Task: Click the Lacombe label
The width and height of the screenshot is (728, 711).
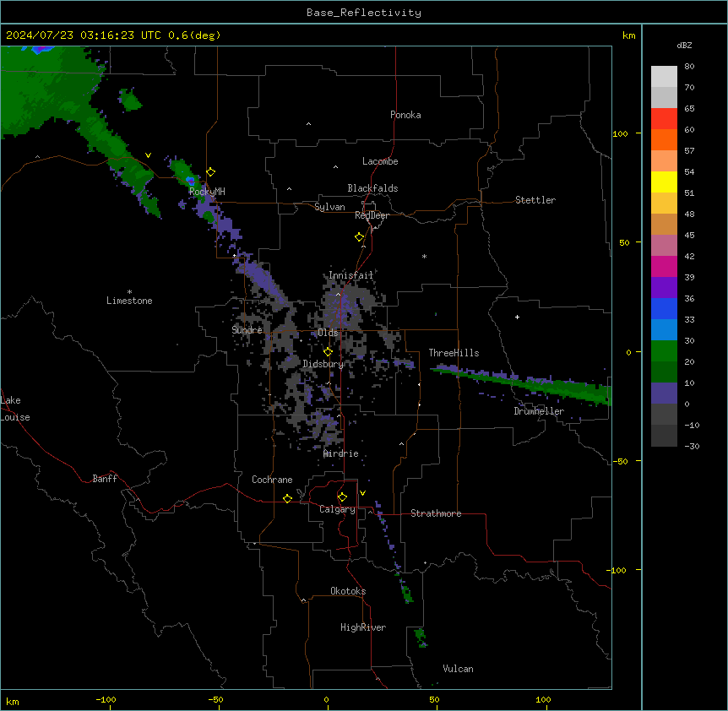Action: [380, 161]
